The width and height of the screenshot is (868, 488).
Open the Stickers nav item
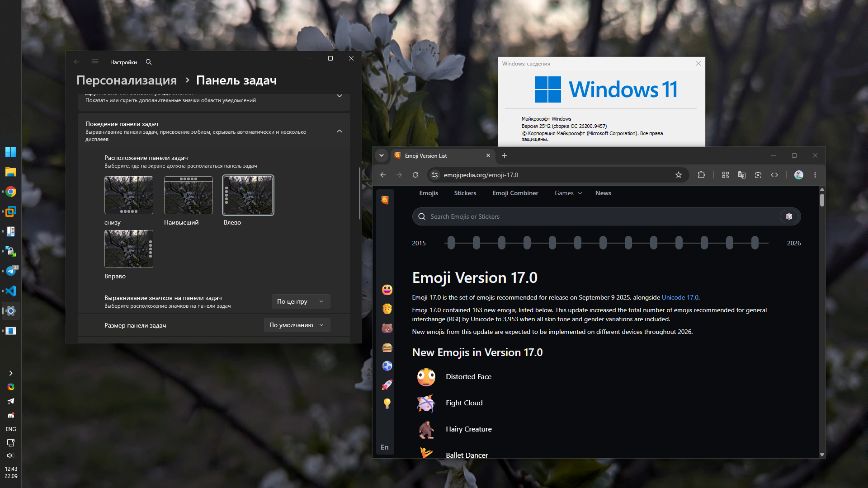click(x=465, y=193)
